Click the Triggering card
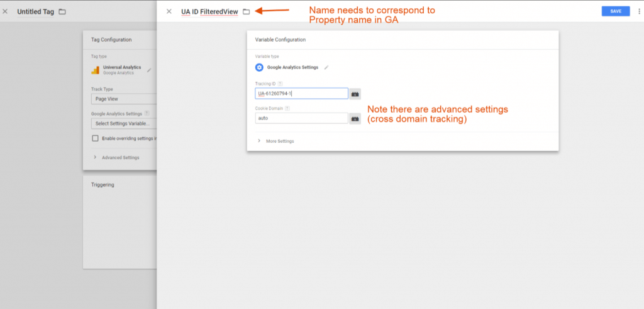644x309 pixels. 120,222
